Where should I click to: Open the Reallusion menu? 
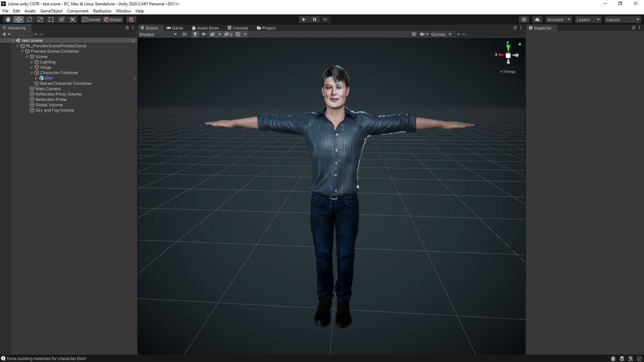[x=102, y=11]
